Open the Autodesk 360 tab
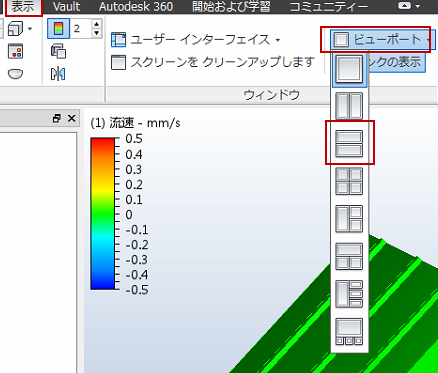 tap(136, 7)
